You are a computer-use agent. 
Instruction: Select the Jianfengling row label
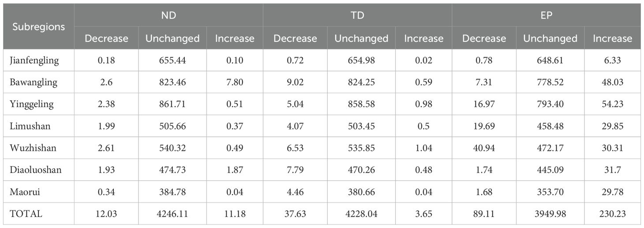34,60
